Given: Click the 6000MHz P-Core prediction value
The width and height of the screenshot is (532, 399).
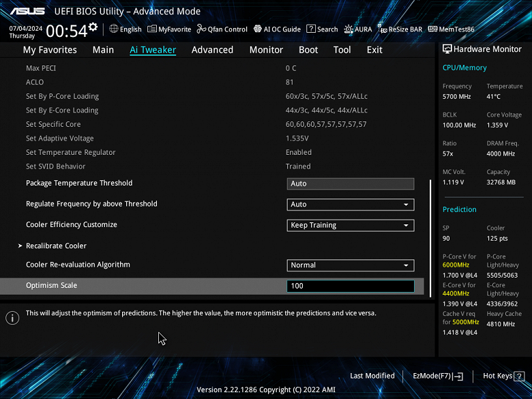Looking at the screenshot, I should click(456, 265).
